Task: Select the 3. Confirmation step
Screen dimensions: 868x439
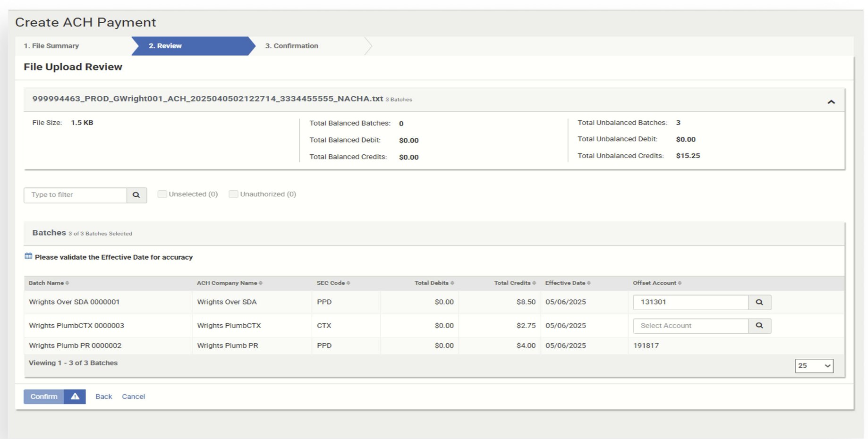Action: (x=291, y=46)
